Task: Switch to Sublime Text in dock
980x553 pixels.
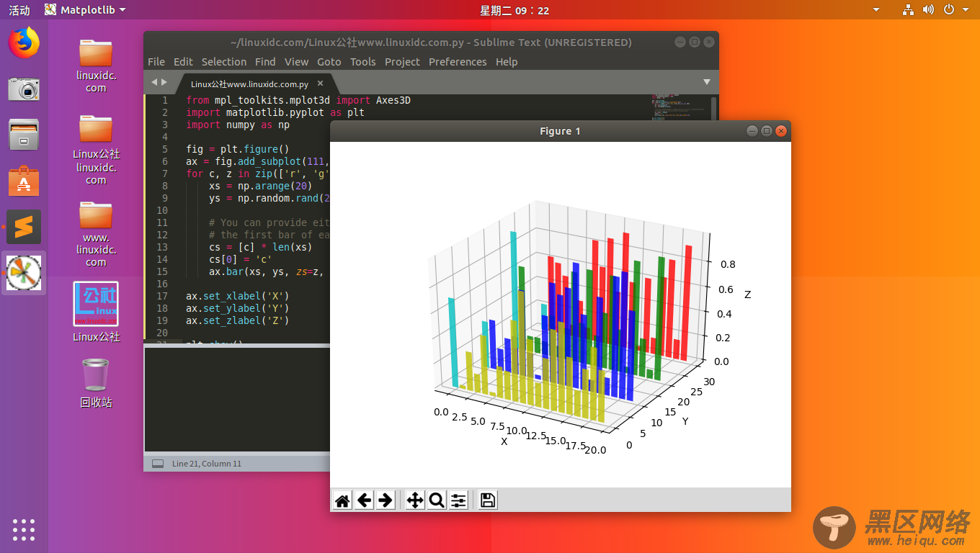Action: click(24, 227)
